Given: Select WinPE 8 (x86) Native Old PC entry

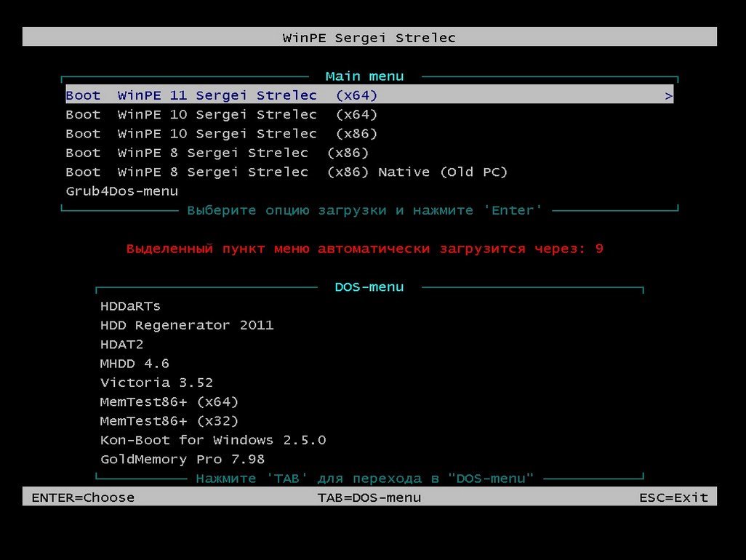Looking at the screenshot, I should pyautogui.click(x=286, y=172).
